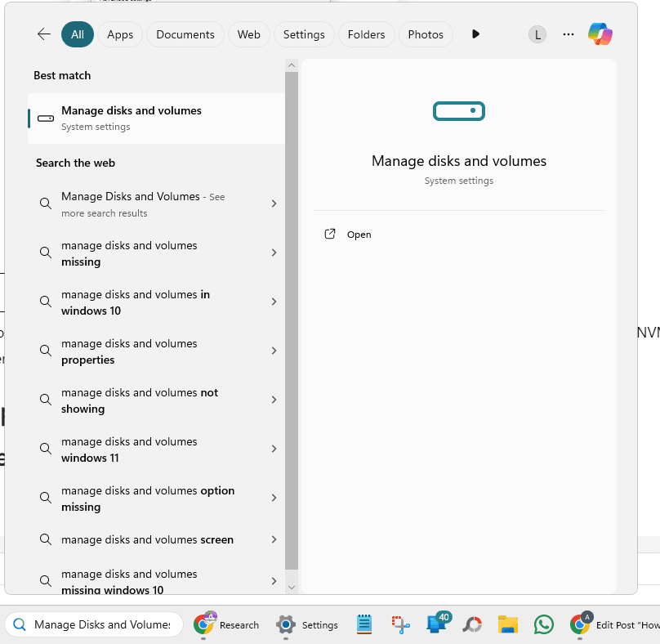
Task: Expand chevron for 'screen' suggestion
Action: coord(274,539)
